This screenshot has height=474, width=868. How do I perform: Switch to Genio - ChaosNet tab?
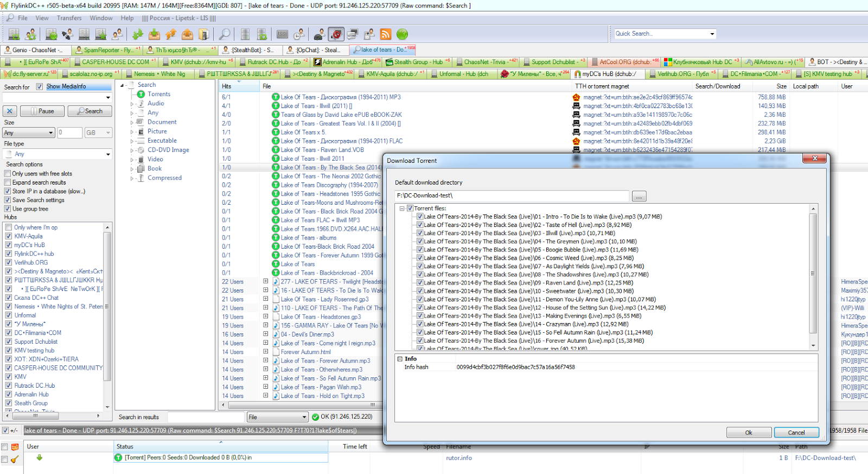pos(37,50)
